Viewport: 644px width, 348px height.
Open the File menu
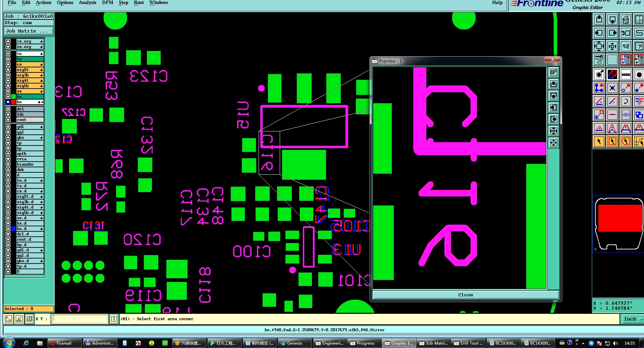coord(12,3)
